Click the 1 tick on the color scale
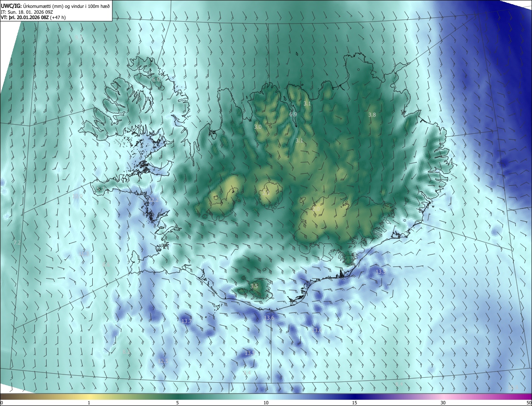The width and height of the screenshot is (532, 406). click(x=89, y=403)
